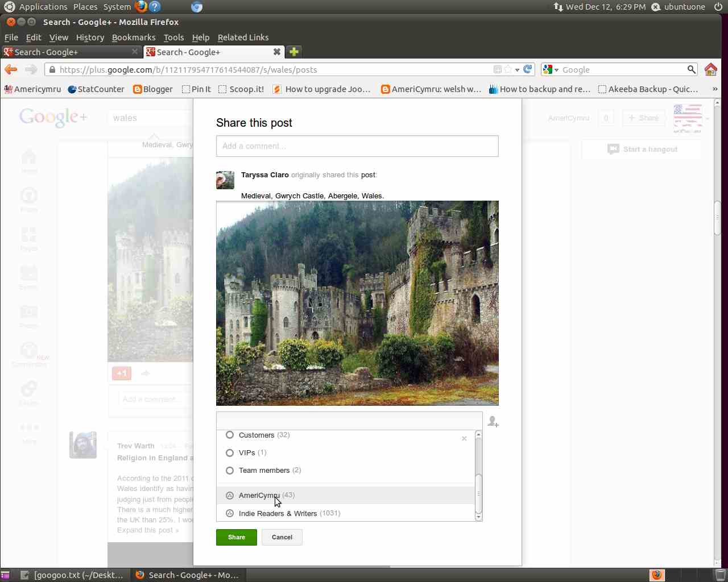The height and width of the screenshot is (582, 728).
Task: Show more bookmarks chevron
Action: point(715,89)
